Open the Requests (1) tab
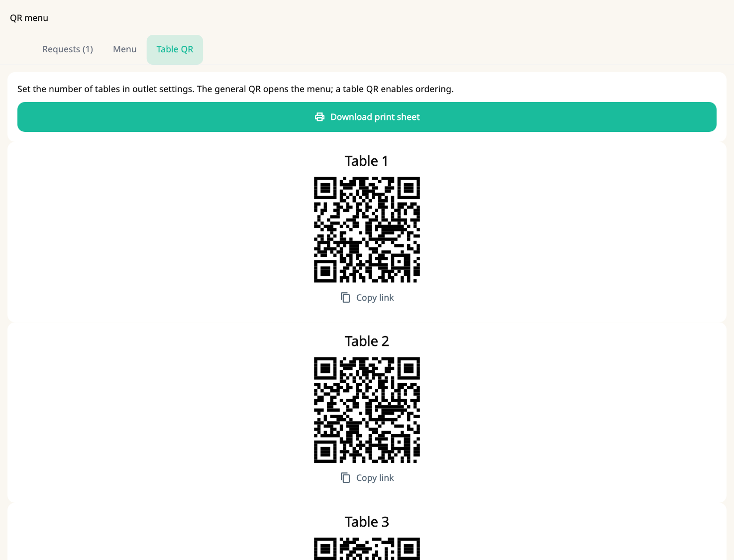Image resolution: width=734 pixels, height=560 pixels. click(68, 49)
